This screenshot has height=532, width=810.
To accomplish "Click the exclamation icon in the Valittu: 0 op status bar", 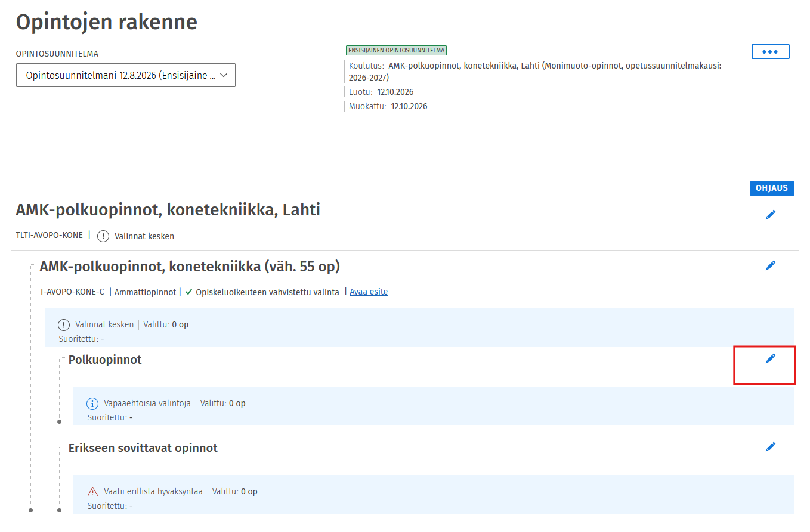I will point(64,325).
